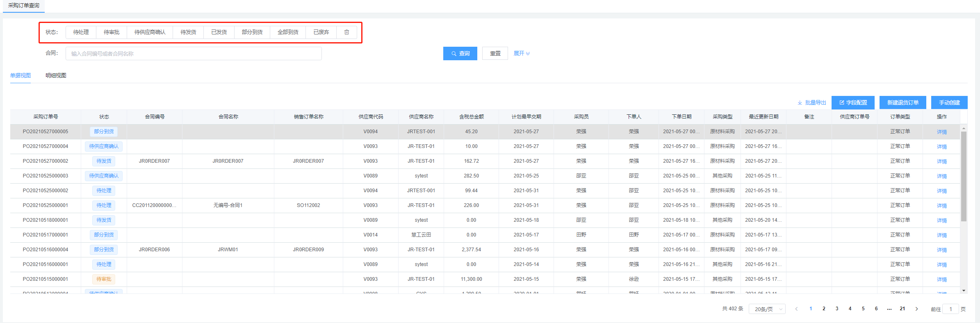Expand more filters with 展开
Image resolution: width=980 pixels, height=323 pixels.
(x=521, y=53)
